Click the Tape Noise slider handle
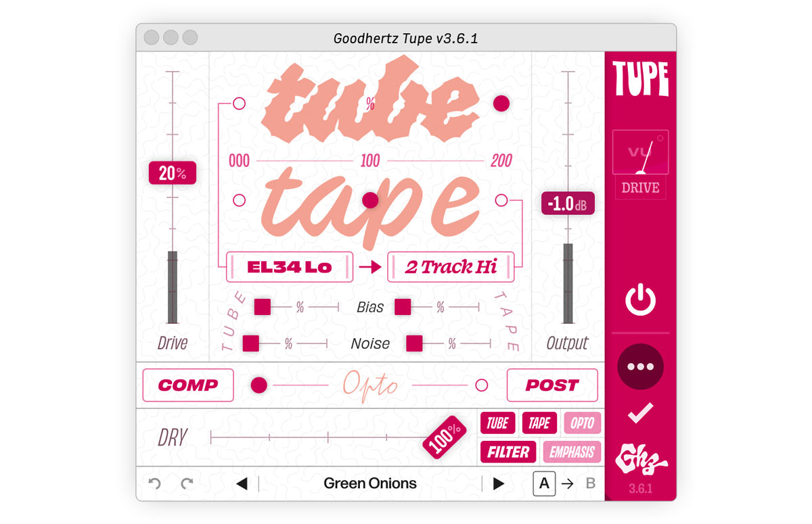Image resolution: width=812 pixels, height=524 pixels. point(414,343)
